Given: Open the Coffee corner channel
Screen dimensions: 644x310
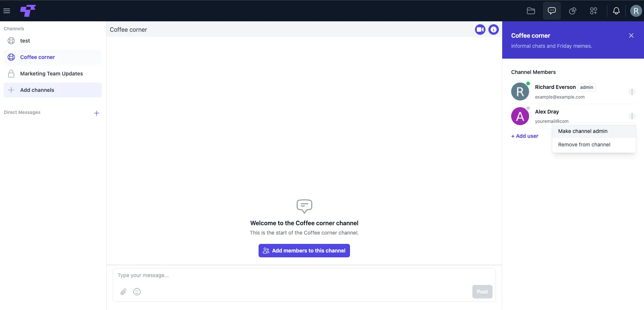Looking at the screenshot, I should click(53, 57).
